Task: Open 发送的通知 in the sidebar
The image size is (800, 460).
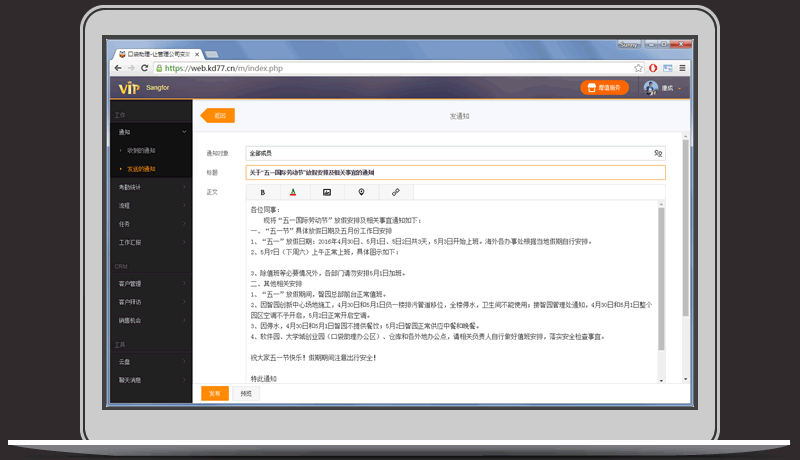Action: coord(141,169)
